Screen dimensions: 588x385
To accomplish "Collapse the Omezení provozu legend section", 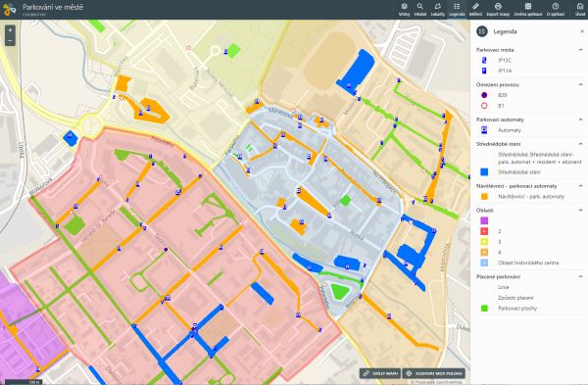I will pos(580,84).
